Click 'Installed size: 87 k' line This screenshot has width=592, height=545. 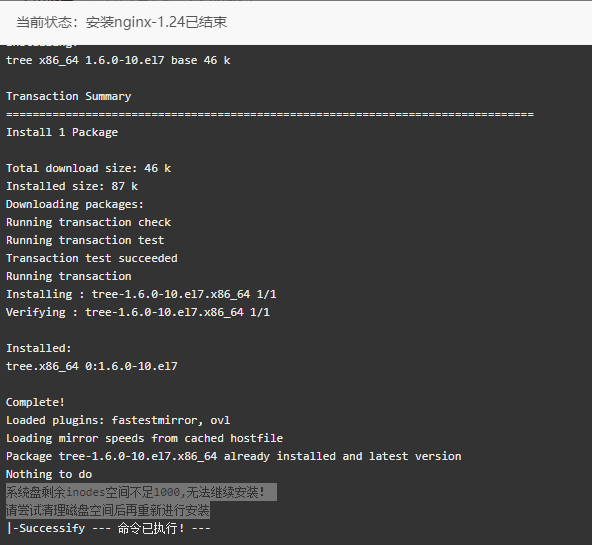[72, 186]
